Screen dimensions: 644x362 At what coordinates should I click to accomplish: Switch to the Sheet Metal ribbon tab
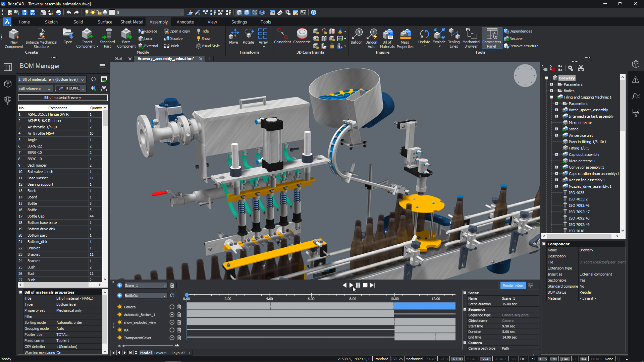131,22
